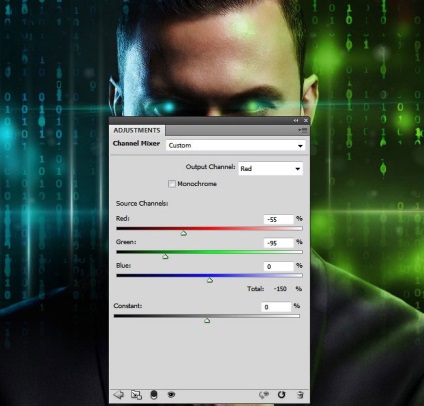Screen dimensions: 424x406
Task: Click the Red source channel slider handle
Action: coord(184,233)
